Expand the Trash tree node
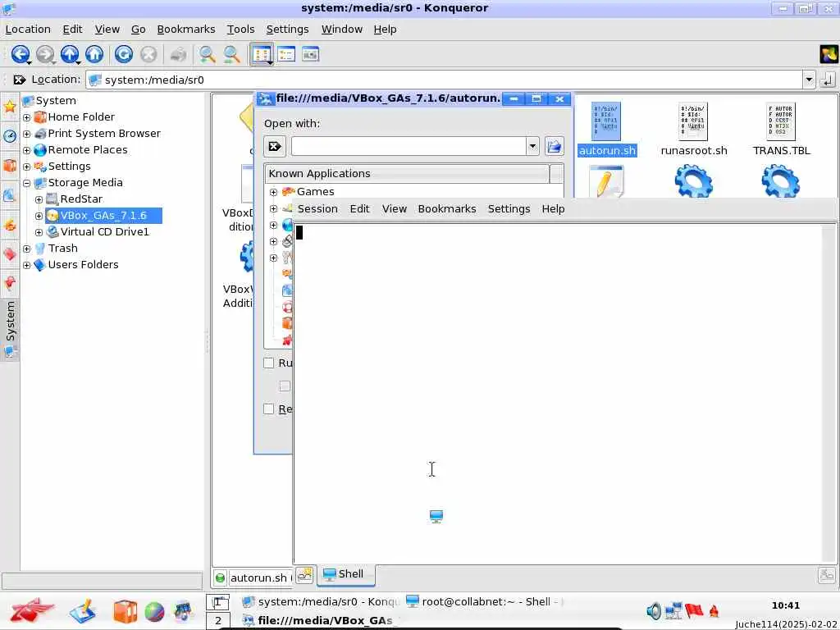The image size is (840, 630). (27, 249)
